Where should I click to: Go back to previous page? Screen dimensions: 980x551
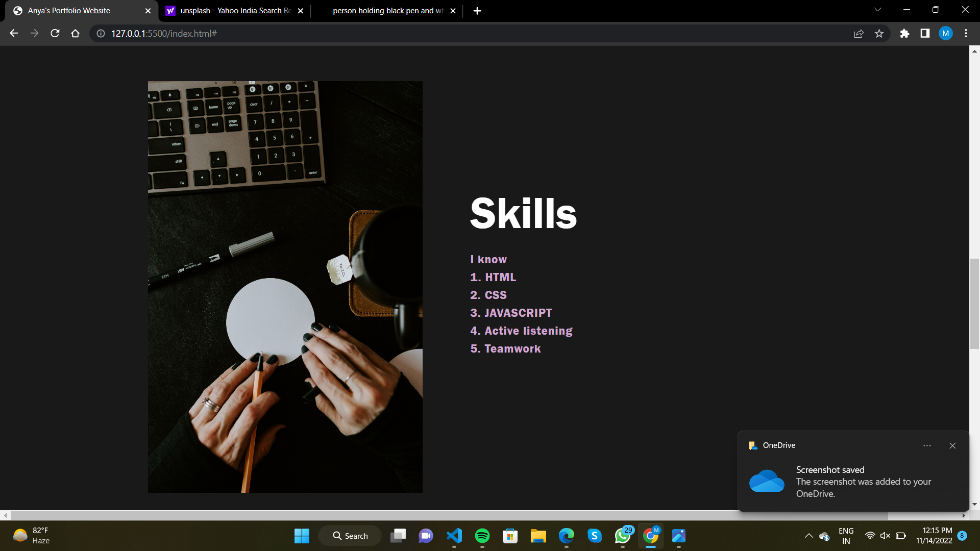pyautogui.click(x=14, y=33)
